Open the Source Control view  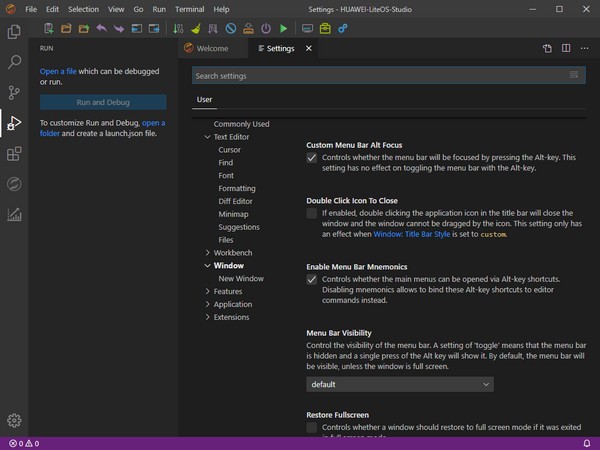[x=14, y=92]
